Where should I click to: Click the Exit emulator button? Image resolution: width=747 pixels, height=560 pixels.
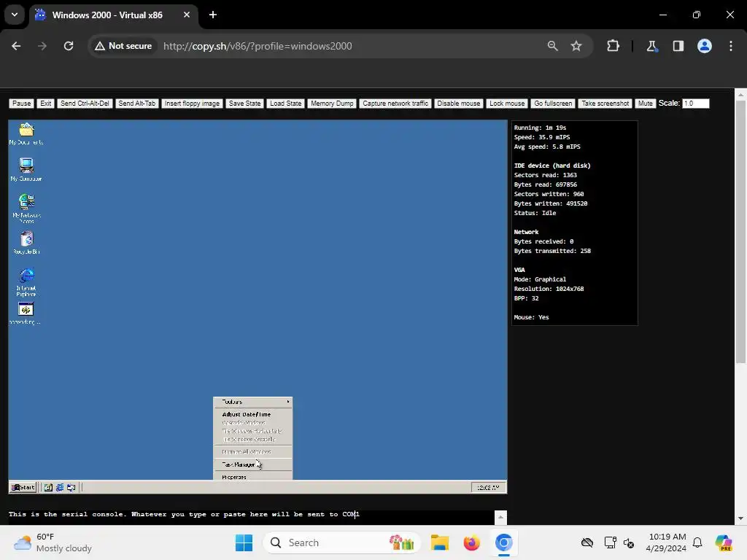46,104
